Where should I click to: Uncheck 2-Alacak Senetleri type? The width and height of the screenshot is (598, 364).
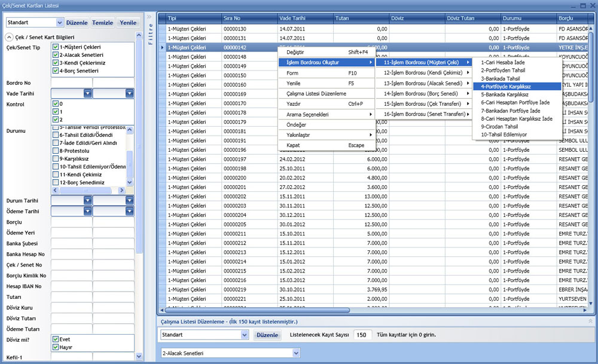56,55
